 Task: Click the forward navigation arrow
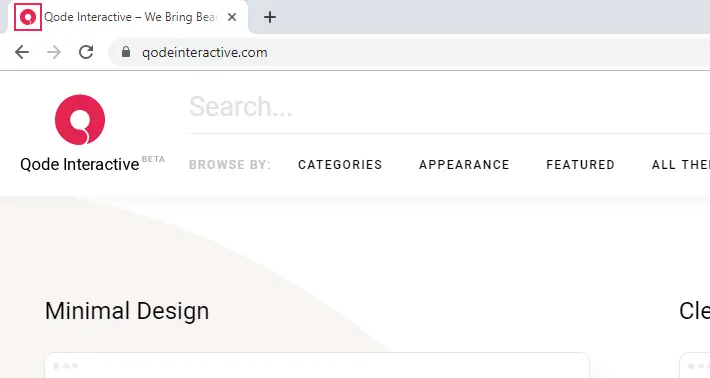(54, 53)
